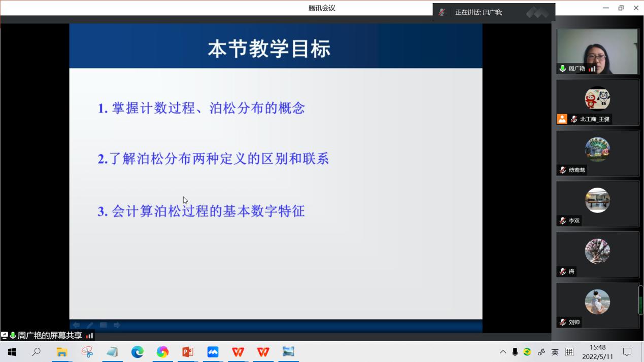Image resolution: width=644 pixels, height=362 pixels.
Task: Click the muted microphone icon in top bar
Action: click(x=442, y=12)
